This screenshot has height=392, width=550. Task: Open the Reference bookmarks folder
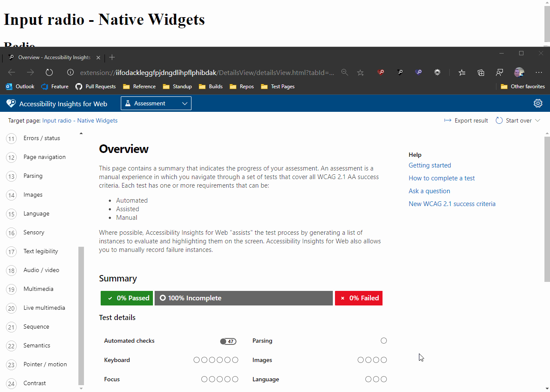click(139, 87)
